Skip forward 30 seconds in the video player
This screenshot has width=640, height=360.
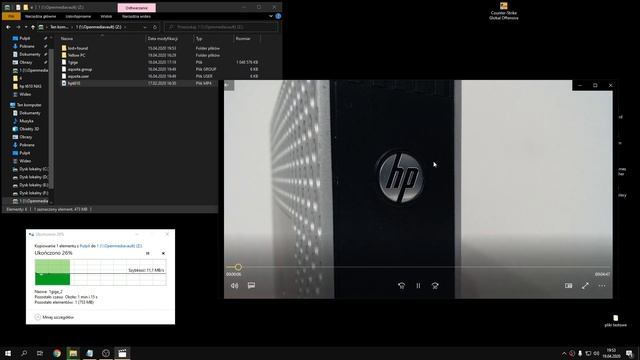(x=435, y=286)
